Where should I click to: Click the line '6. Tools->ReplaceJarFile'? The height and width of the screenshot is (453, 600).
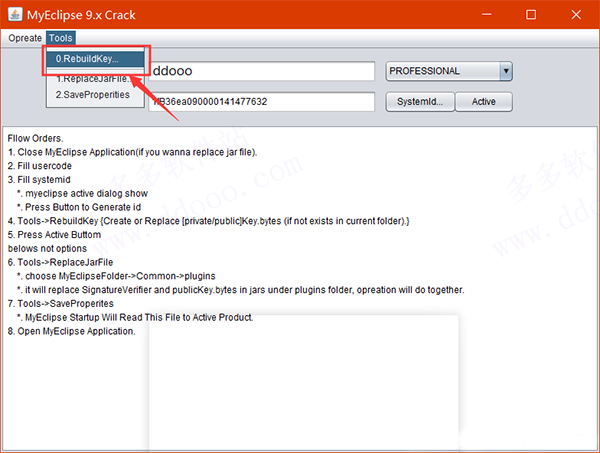[60, 262]
